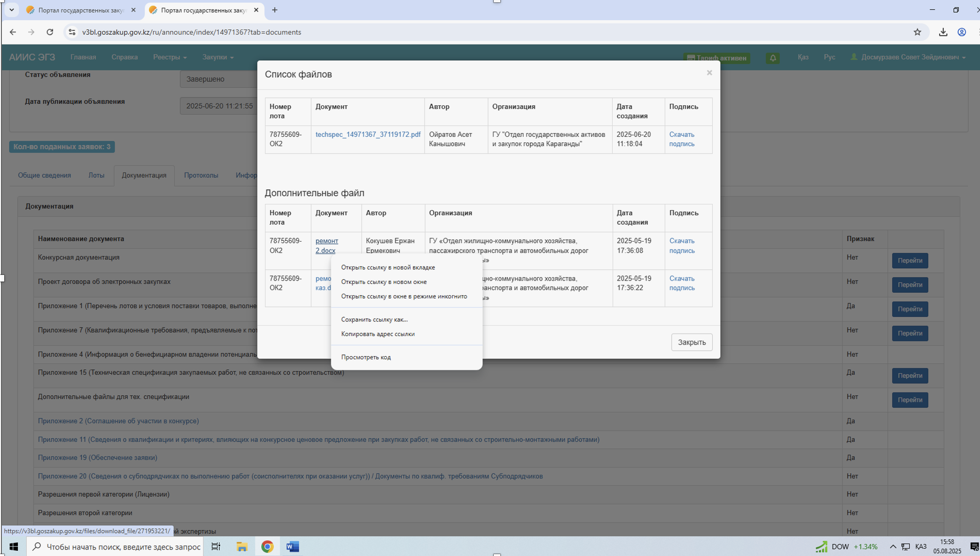Click the browser address bar URL
The height and width of the screenshot is (556, 980).
coord(192,32)
